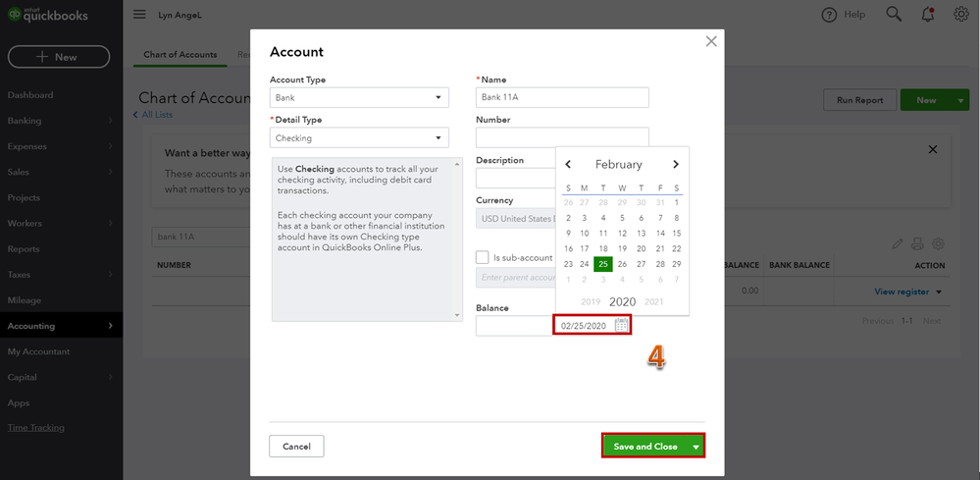
Task: Go back via All Lists link
Action: 157,115
